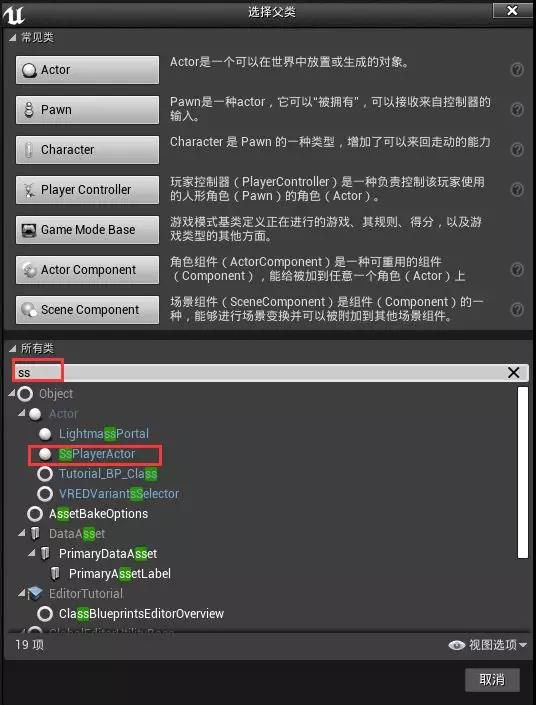Click the EditorTutorial graduation cap icon
This screenshot has width=536, height=705.
(x=35, y=594)
